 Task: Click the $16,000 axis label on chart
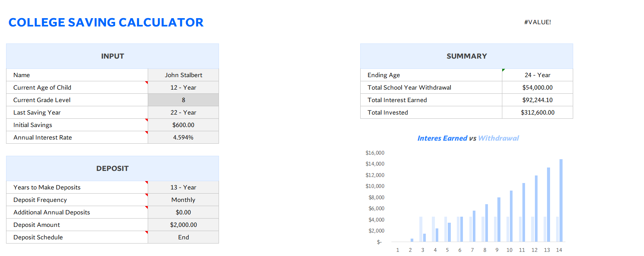click(375, 153)
